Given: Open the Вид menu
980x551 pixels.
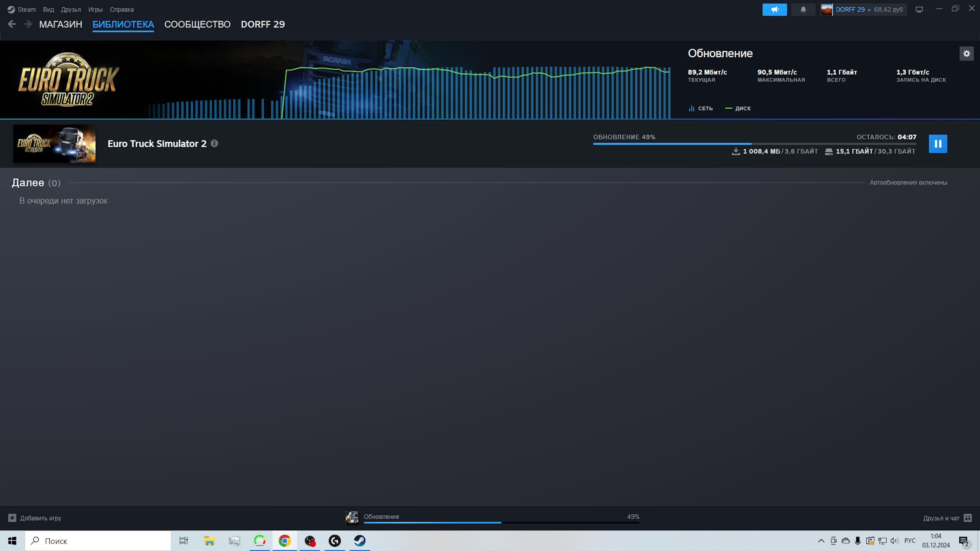Looking at the screenshot, I should (48, 10).
